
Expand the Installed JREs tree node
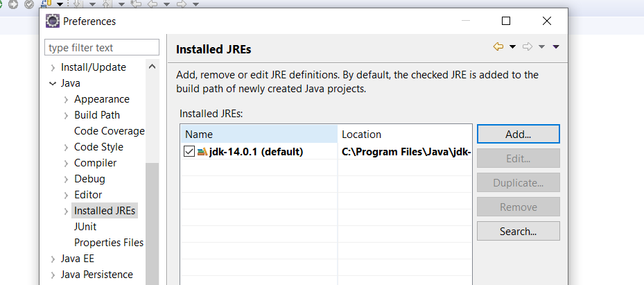coord(66,211)
